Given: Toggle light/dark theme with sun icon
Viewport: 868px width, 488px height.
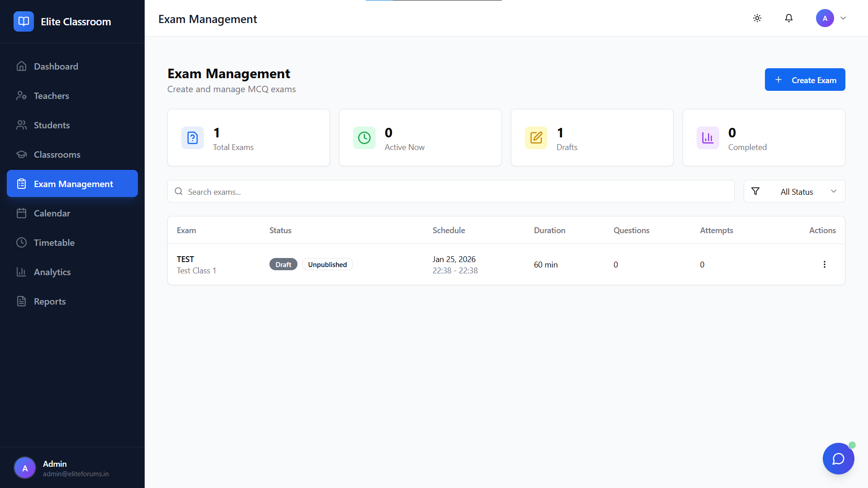Looking at the screenshot, I should (x=757, y=18).
